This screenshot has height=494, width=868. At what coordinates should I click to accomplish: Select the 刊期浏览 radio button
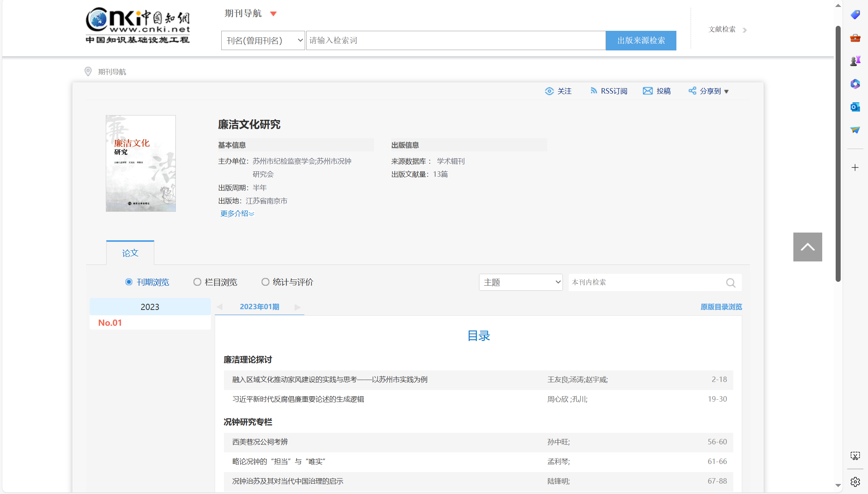[x=129, y=282]
